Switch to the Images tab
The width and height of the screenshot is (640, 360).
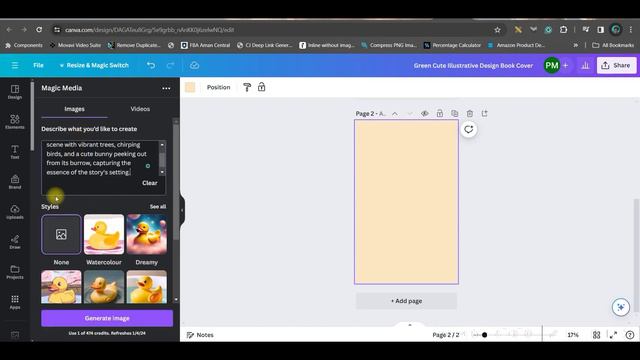pyautogui.click(x=74, y=109)
